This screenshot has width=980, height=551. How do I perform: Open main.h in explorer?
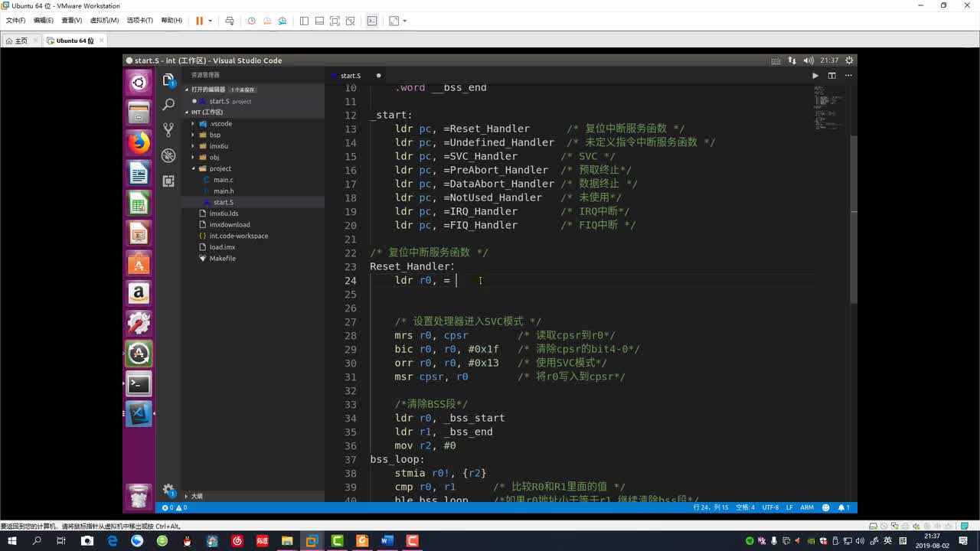point(224,191)
